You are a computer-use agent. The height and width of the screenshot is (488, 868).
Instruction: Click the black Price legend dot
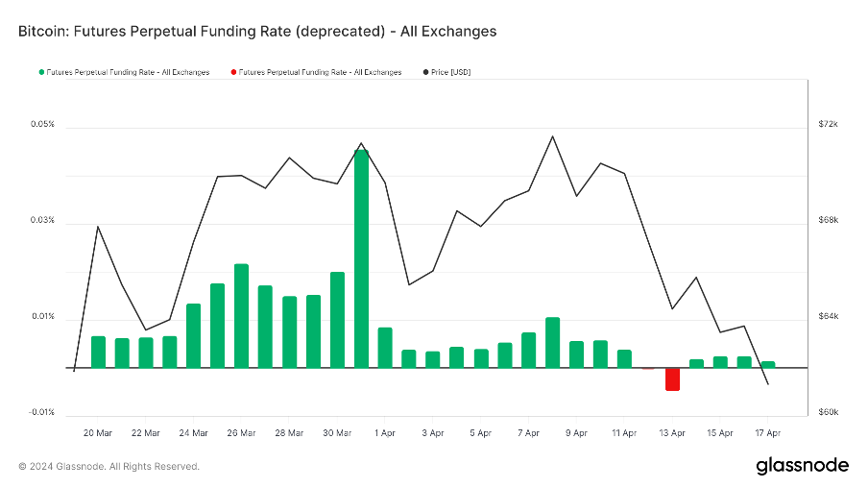click(425, 72)
